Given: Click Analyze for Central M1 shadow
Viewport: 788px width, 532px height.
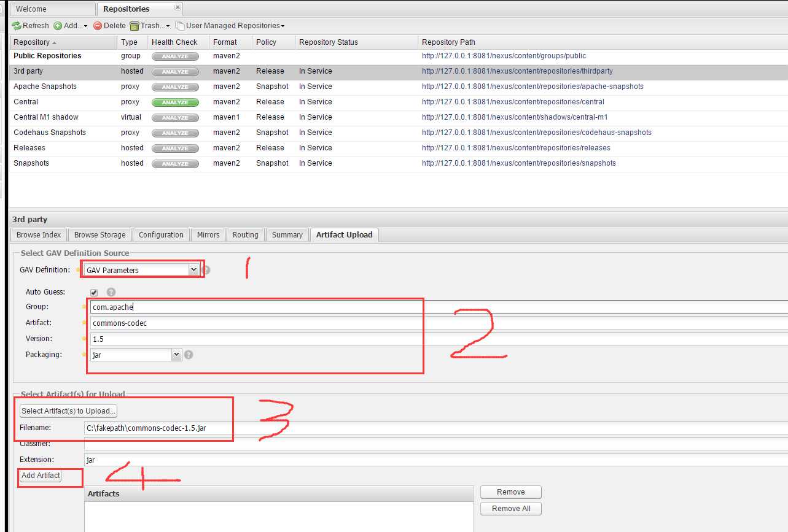Looking at the screenshot, I should point(175,118).
